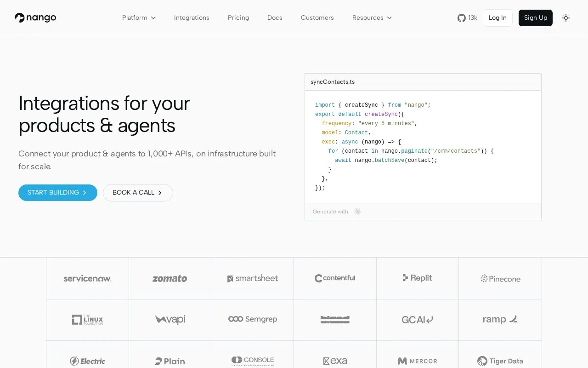This screenshot has width=588, height=368.
Task: Click the "every 5 minutes" string in code
Action: [386, 124]
